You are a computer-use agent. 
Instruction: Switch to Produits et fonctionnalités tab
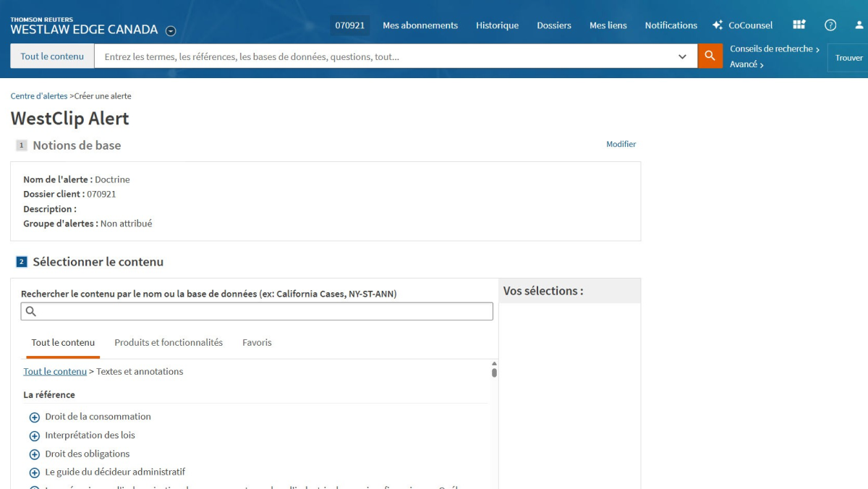[169, 342]
